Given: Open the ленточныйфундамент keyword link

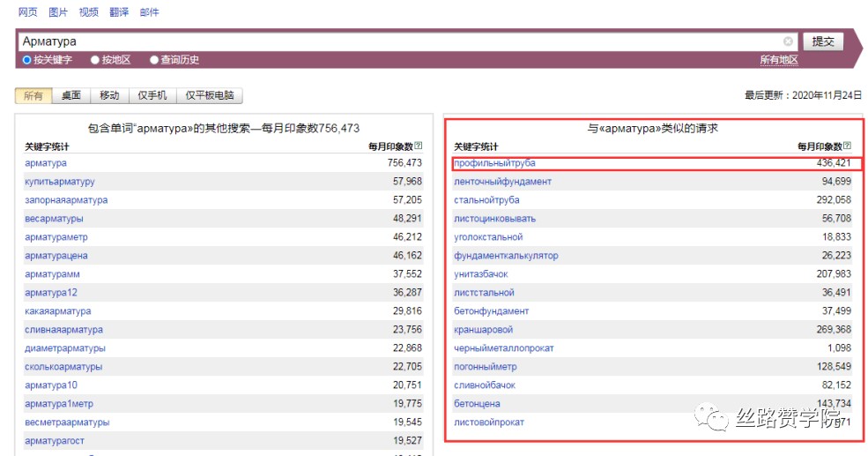Looking at the screenshot, I should 502,182.
